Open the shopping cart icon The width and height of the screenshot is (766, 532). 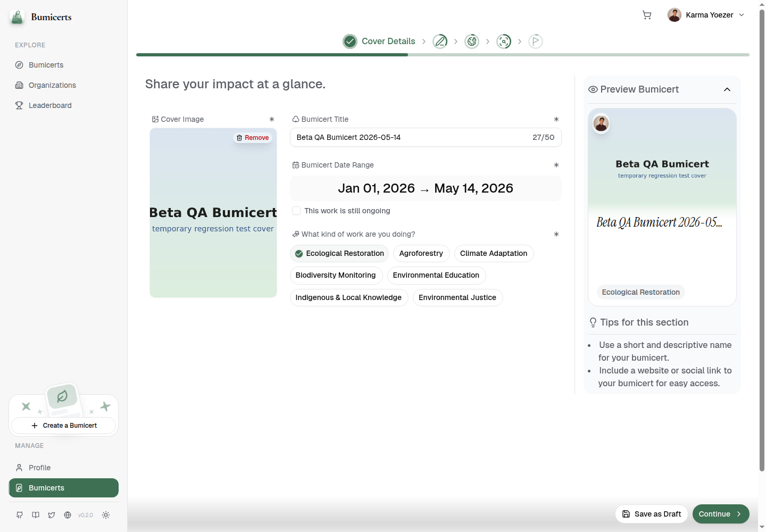[x=647, y=15]
